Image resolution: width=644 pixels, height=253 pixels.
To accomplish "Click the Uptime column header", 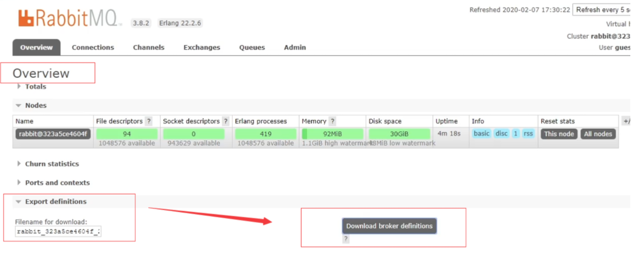I will point(446,121).
